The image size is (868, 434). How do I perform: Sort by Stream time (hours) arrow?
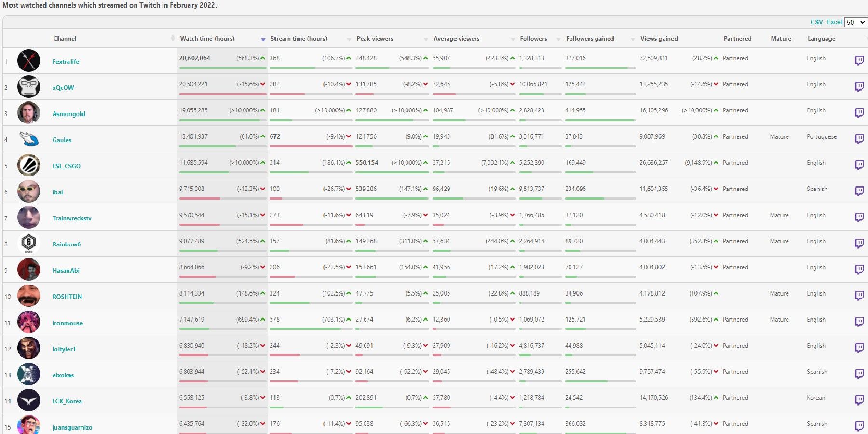point(349,39)
